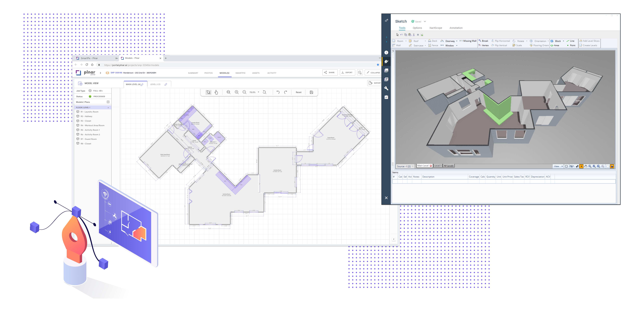The width and height of the screenshot is (644, 312).
Task: Open the wrench tools panel in Sketch sidebar
Action: tap(386, 88)
